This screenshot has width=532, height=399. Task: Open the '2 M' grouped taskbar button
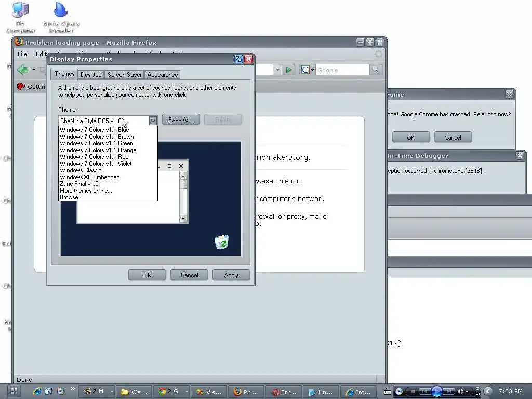(96, 392)
